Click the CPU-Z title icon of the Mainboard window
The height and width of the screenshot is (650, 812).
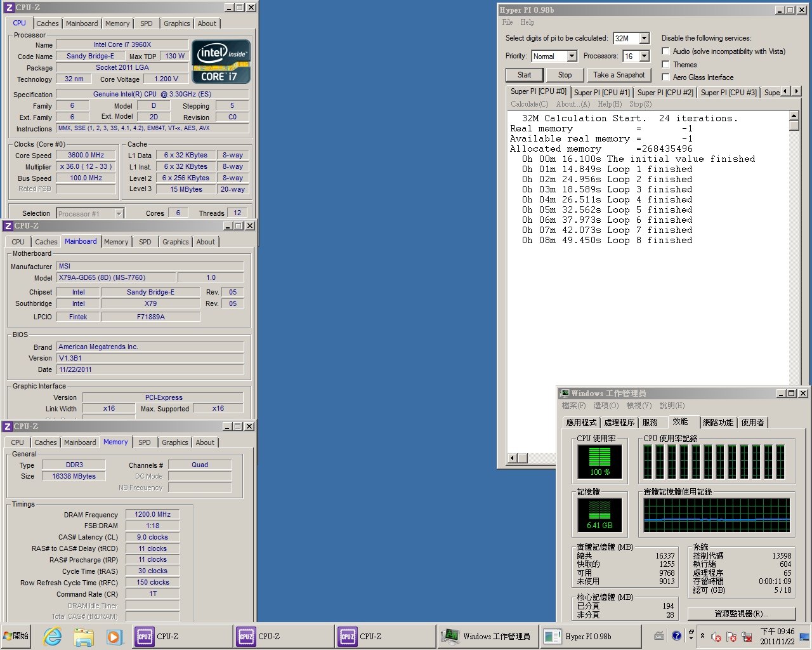(x=8, y=226)
